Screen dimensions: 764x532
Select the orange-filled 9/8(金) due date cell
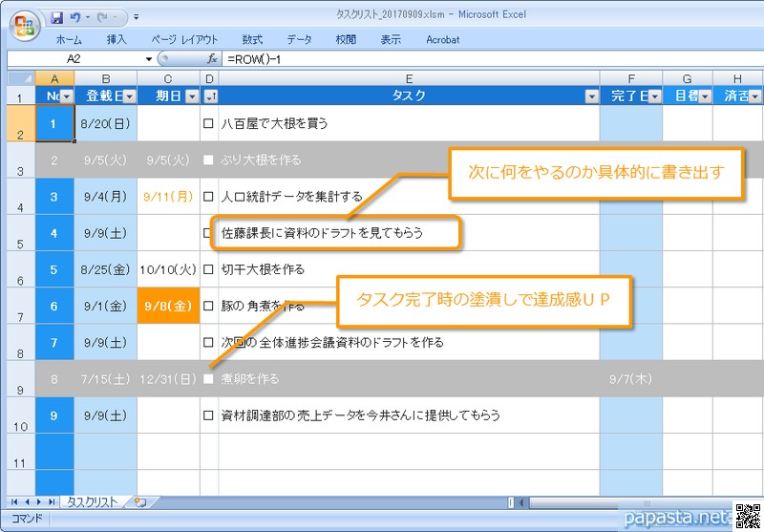click(168, 306)
